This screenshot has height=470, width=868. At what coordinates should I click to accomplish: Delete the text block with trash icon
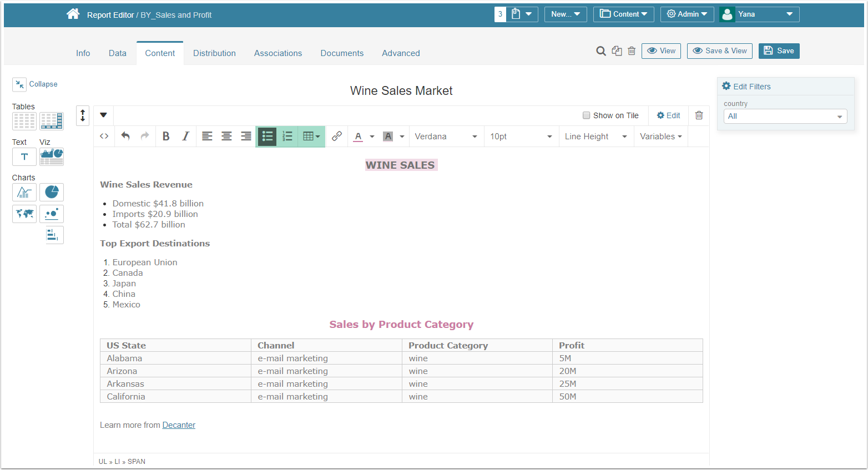(x=699, y=115)
